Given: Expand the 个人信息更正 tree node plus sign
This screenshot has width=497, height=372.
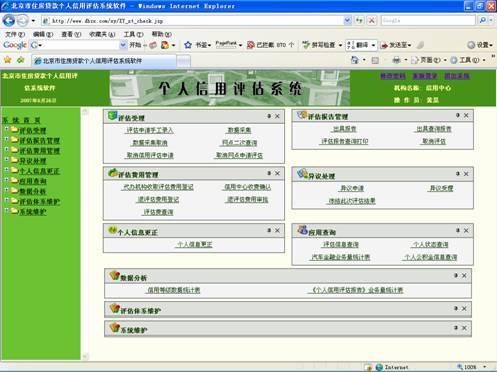Looking at the screenshot, I should coord(6,169).
